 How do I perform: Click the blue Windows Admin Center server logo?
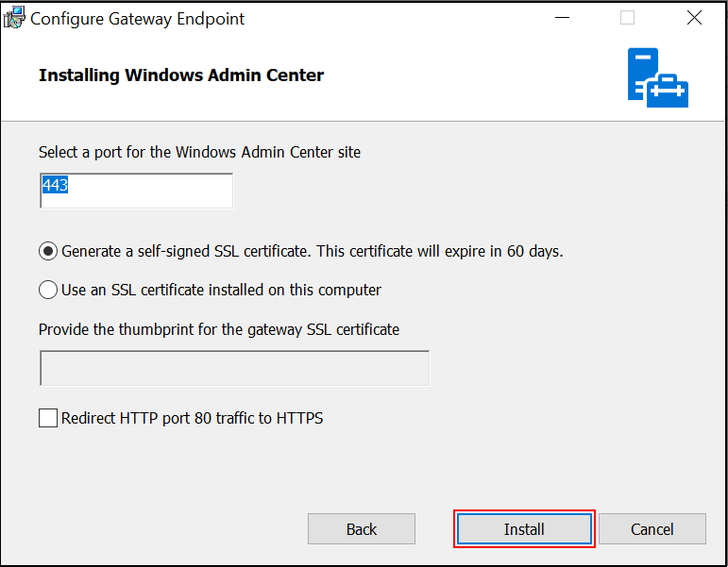click(658, 77)
